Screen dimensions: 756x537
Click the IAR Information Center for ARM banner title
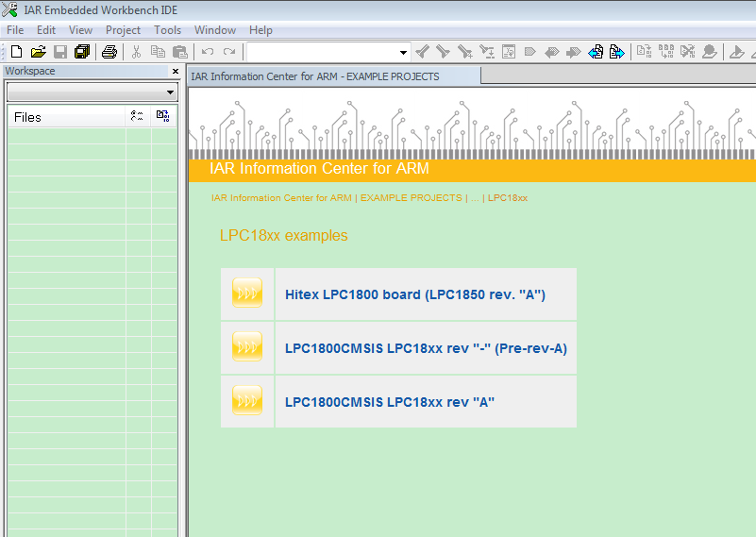(319, 168)
